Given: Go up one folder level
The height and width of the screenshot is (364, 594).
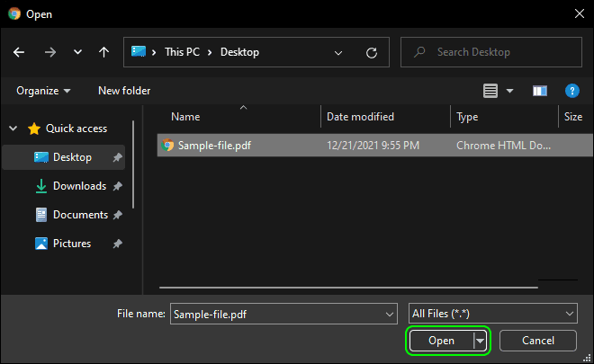Looking at the screenshot, I should click(103, 52).
